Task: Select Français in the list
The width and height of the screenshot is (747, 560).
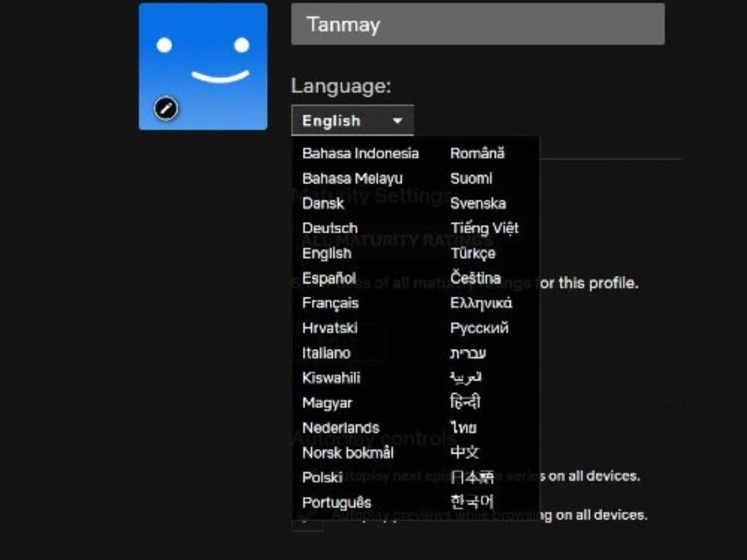Action: [331, 303]
